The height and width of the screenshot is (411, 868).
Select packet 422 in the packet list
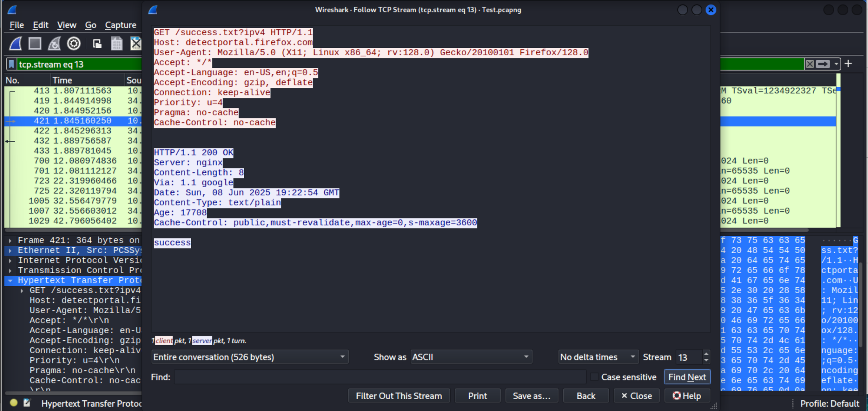click(73, 131)
